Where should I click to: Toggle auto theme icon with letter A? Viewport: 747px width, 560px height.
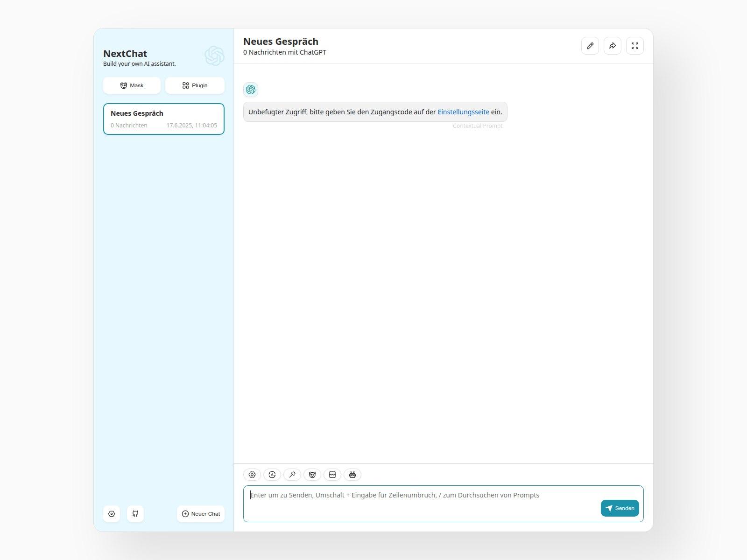[272, 475]
